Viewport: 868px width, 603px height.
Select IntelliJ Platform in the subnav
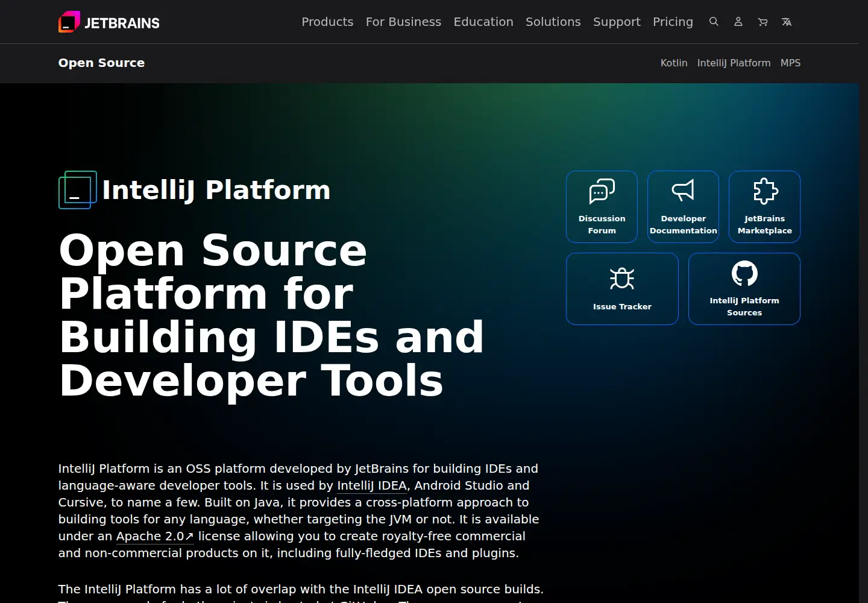click(x=734, y=63)
